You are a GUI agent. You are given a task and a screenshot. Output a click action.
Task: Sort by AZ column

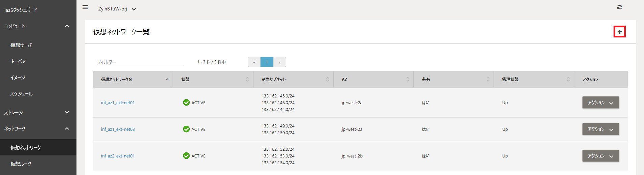pyautogui.click(x=374, y=80)
